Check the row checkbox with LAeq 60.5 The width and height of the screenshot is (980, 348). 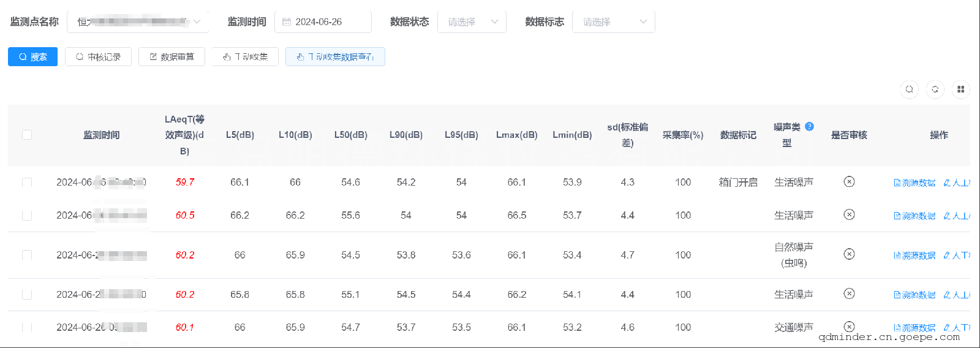pyautogui.click(x=27, y=216)
